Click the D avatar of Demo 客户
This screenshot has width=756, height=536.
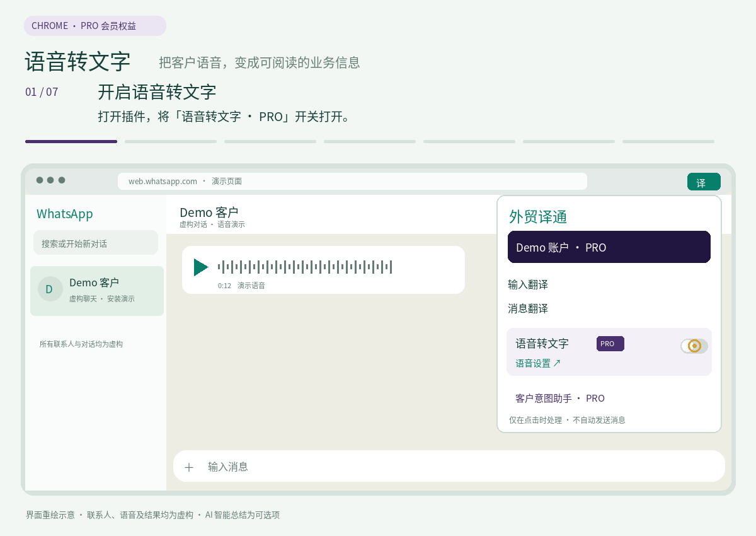50,289
